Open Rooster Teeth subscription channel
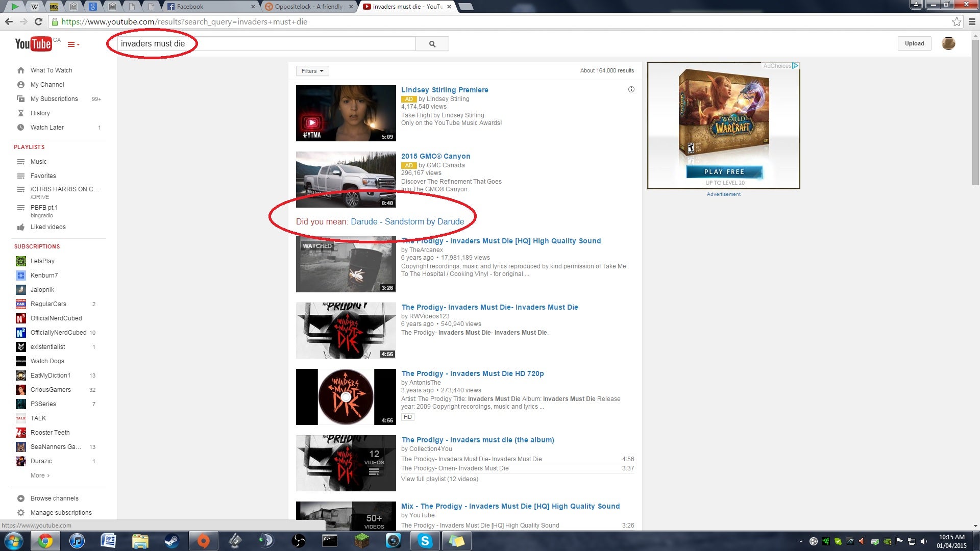980x551 pixels. [x=50, y=433]
